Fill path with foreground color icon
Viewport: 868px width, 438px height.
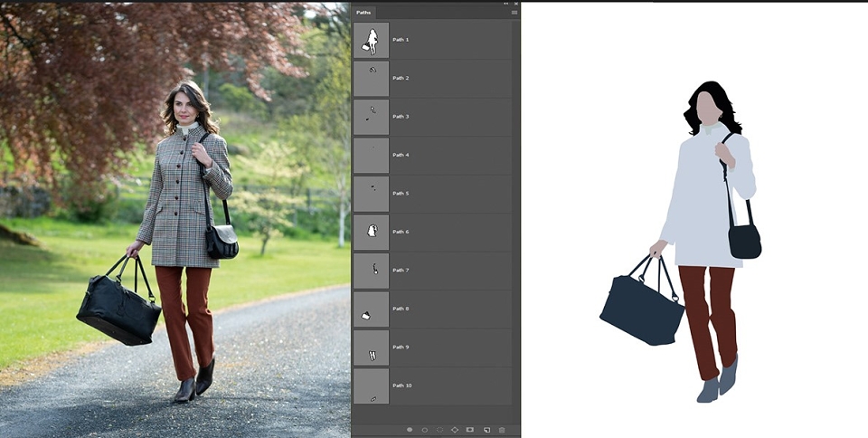(x=410, y=430)
